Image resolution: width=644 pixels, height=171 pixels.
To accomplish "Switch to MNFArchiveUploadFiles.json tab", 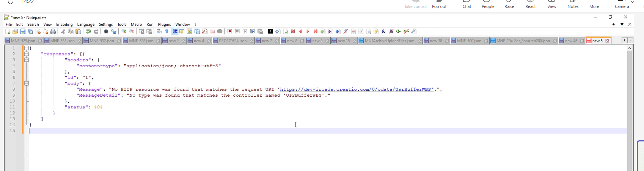I will [390, 41].
